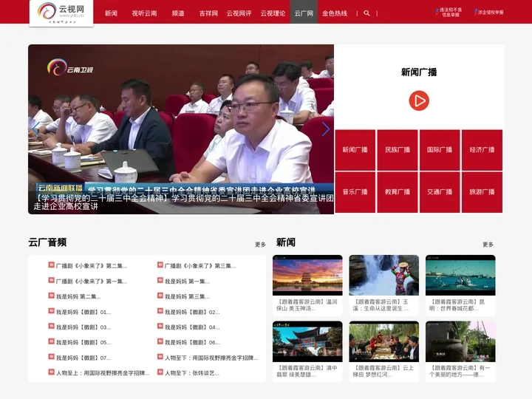This screenshot has width=532, height=399.
Task: Select the 国际广播 tile
Action: 440,149
